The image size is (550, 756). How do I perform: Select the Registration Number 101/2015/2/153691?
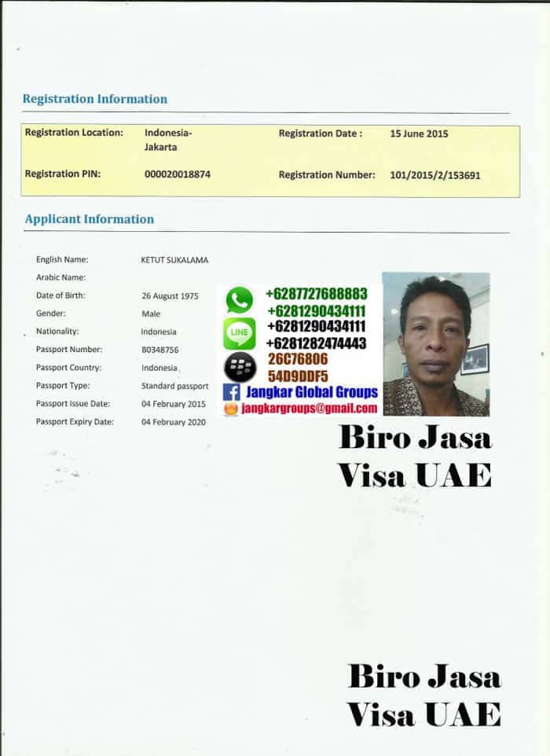(x=434, y=174)
